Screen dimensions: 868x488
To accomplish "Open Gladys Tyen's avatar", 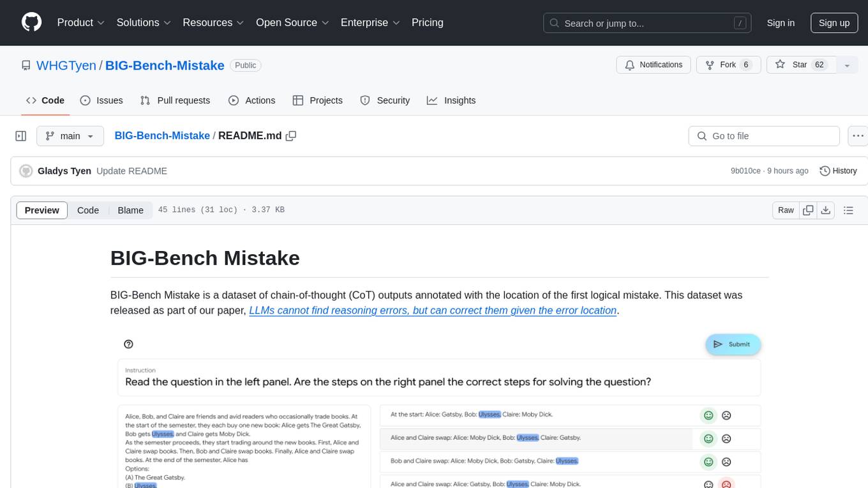I will click(x=26, y=171).
